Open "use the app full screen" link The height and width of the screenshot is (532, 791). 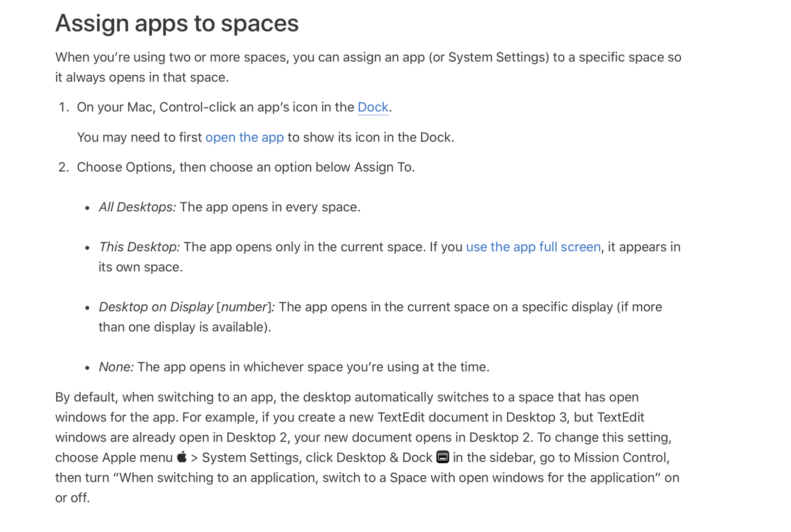coord(533,247)
